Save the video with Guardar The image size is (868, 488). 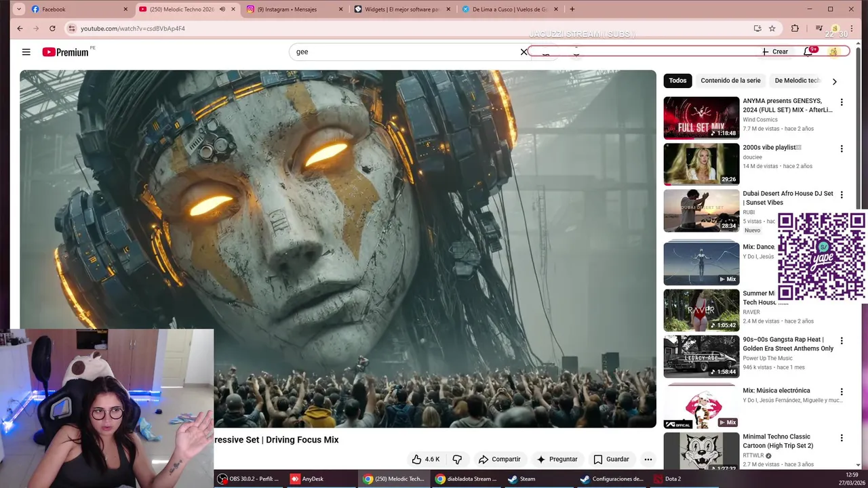click(x=611, y=460)
